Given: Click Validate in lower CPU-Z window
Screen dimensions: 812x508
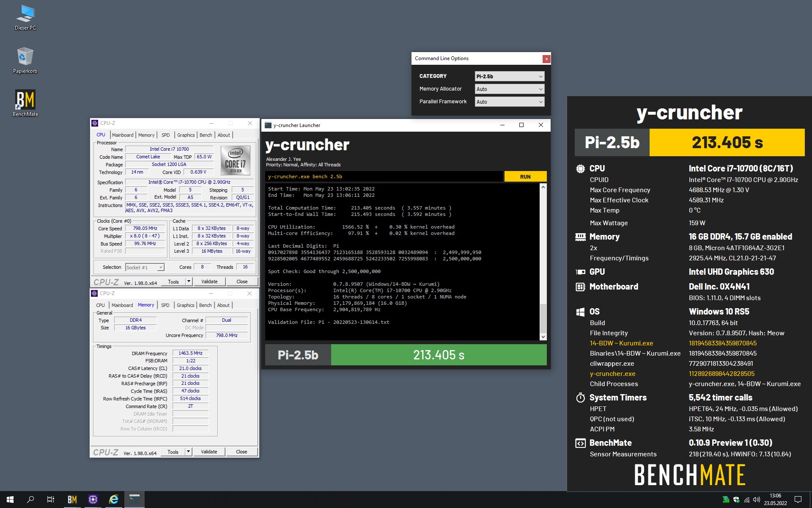Looking at the screenshot, I should 209,452.
